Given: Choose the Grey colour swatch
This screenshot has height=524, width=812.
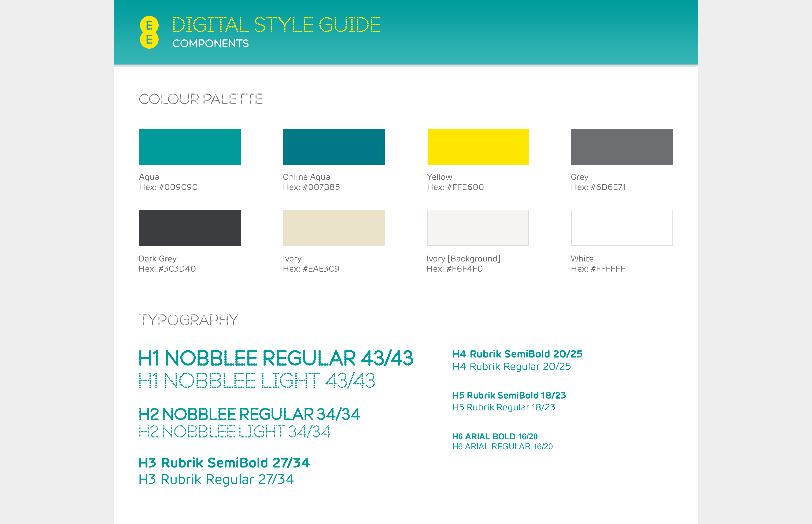Looking at the screenshot, I should point(622,147).
